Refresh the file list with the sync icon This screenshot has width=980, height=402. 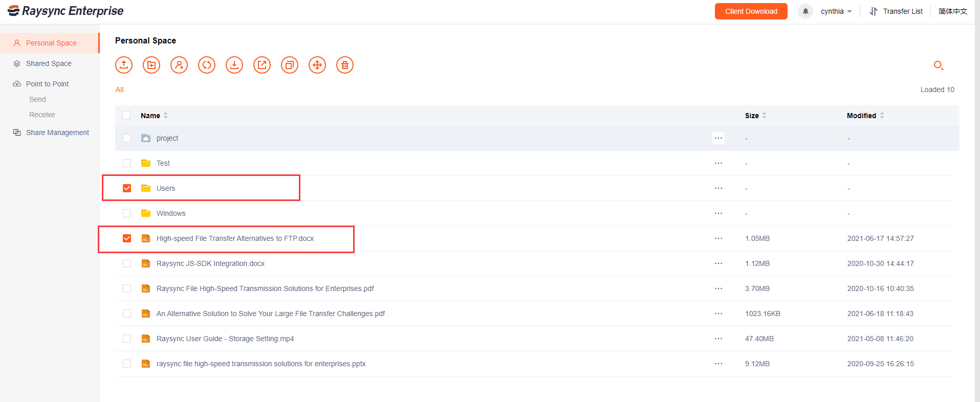207,65
